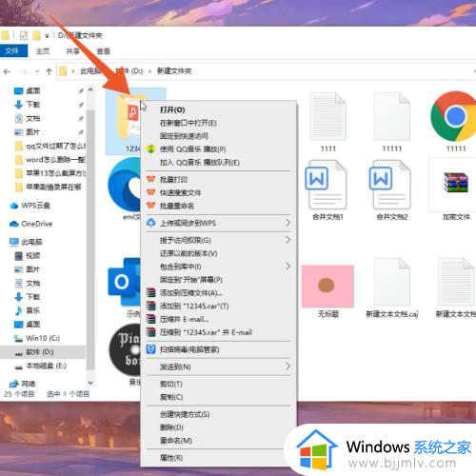The image size is (476, 476).
Task: Choose 打开(O) in the context menu
Action: click(x=218, y=109)
